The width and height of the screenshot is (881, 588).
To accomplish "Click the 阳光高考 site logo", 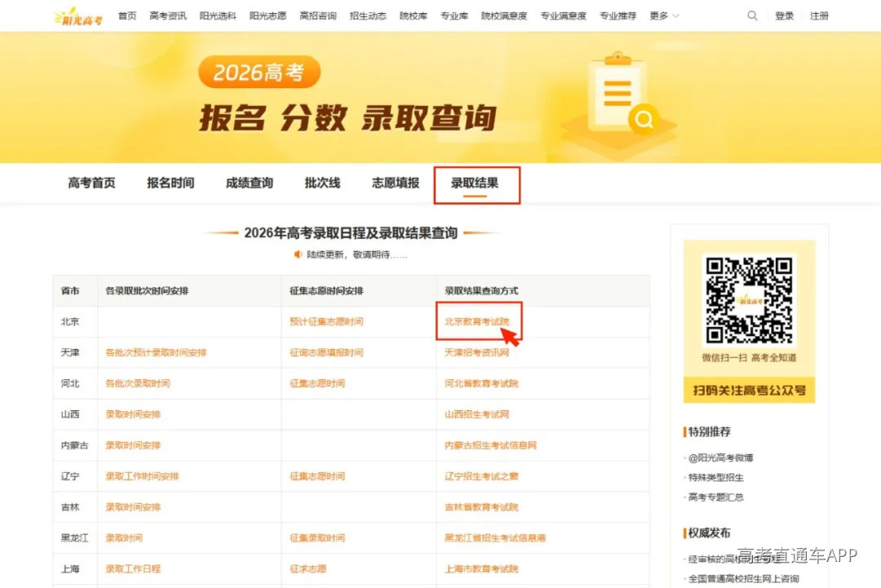I will 78,16.
